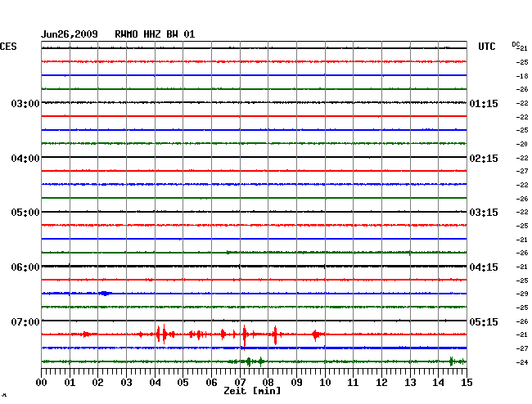Click minute 09 on the time axis
This screenshot has height=404, width=532.
pos(296,382)
